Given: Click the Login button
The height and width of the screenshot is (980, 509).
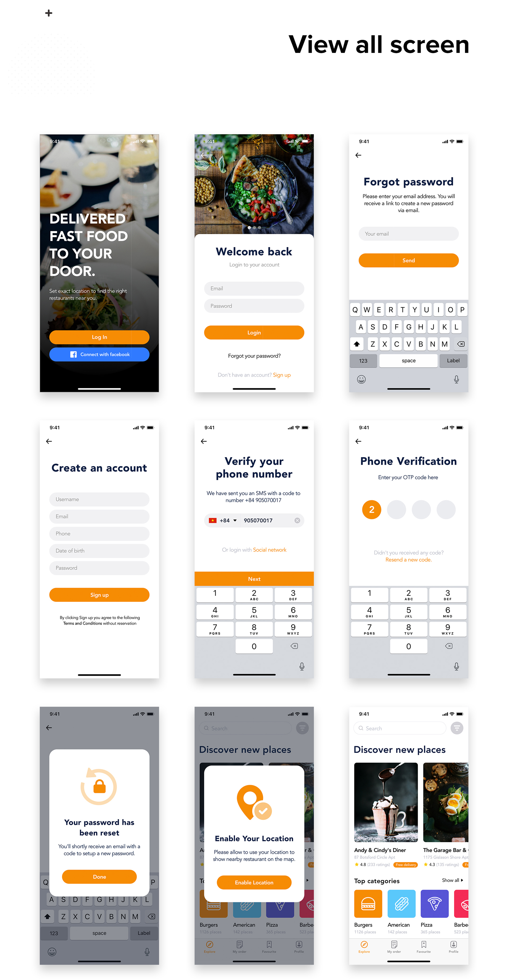Looking at the screenshot, I should point(254,333).
